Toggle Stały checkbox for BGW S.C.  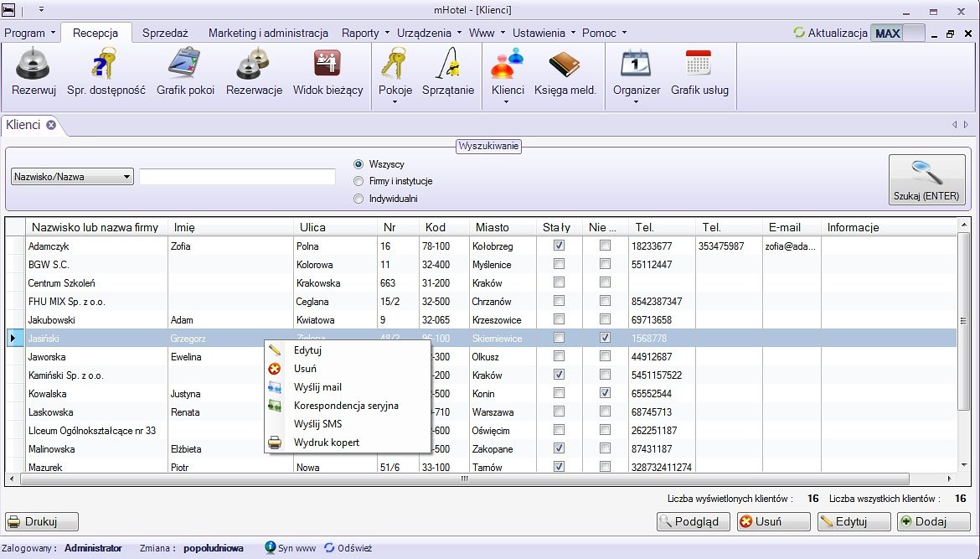tap(560, 264)
